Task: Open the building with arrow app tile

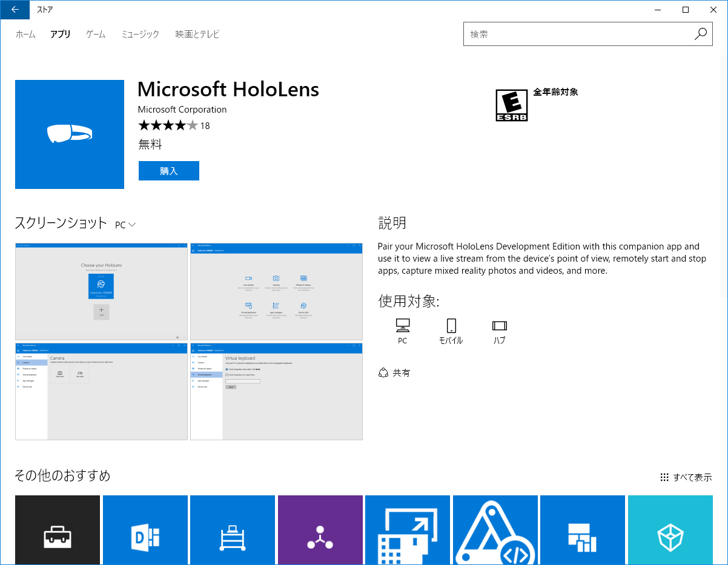Action: pos(408,530)
